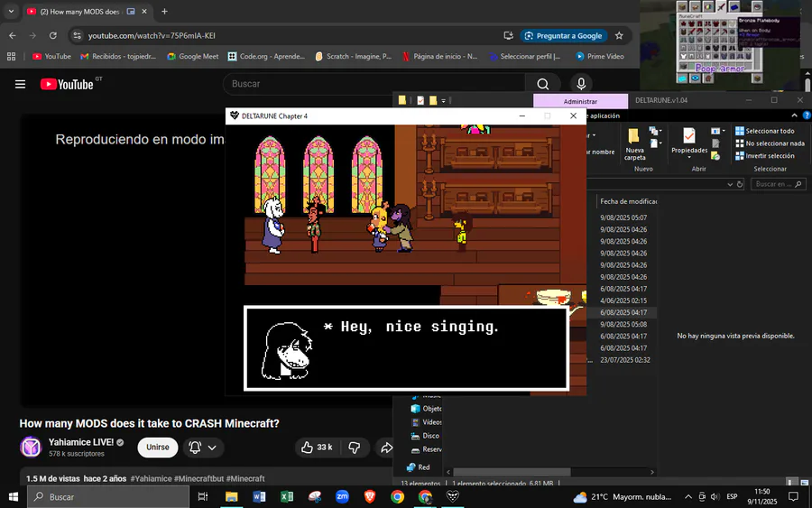Click the Explorer Buscar en search box
812x508 pixels.
[779, 184]
